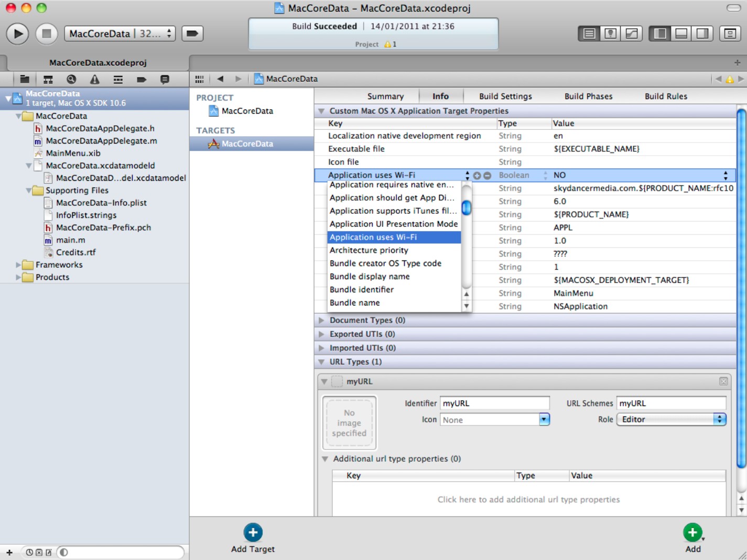Open the Organizer window
Image resolution: width=747 pixels, height=560 pixels.
(730, 34)
